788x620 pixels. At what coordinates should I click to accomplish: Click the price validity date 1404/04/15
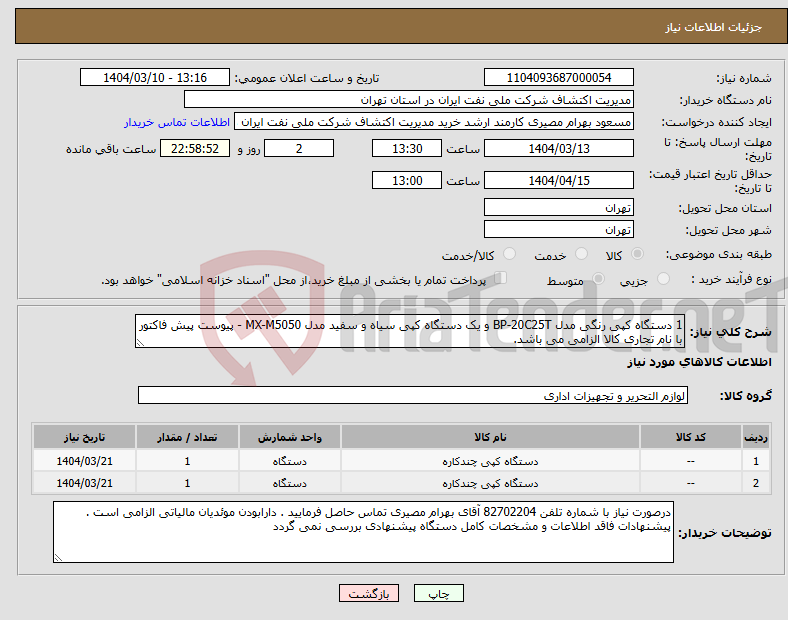pos(558,180)
